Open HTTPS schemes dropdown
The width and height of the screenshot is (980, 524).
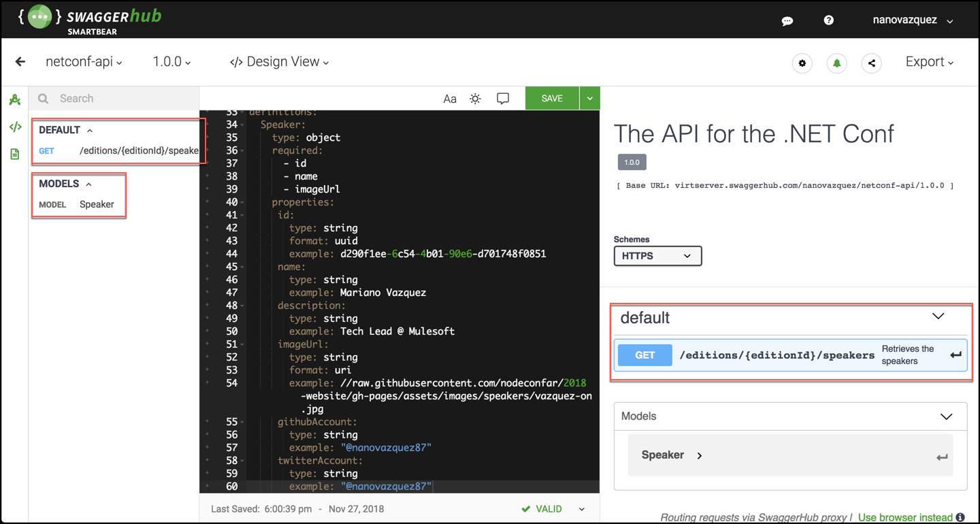click(657, 256)
